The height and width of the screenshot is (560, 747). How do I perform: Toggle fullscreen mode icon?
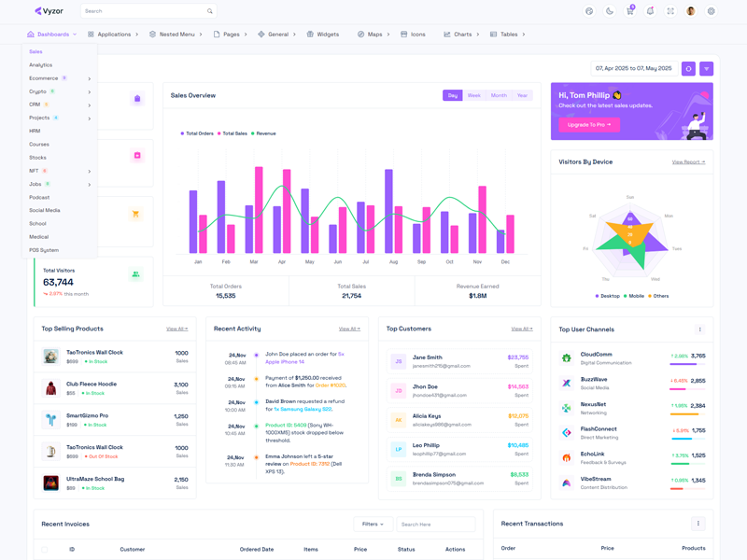[670, 11]
